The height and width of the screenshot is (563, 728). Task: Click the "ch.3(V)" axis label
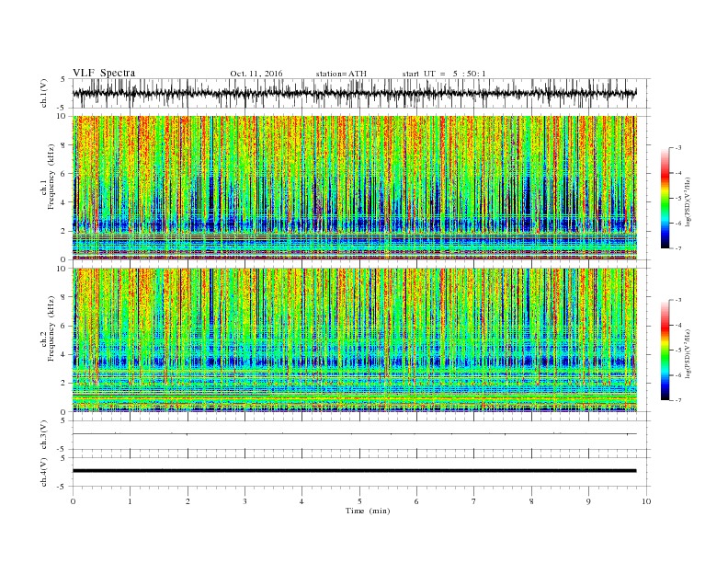coord(44,435)
